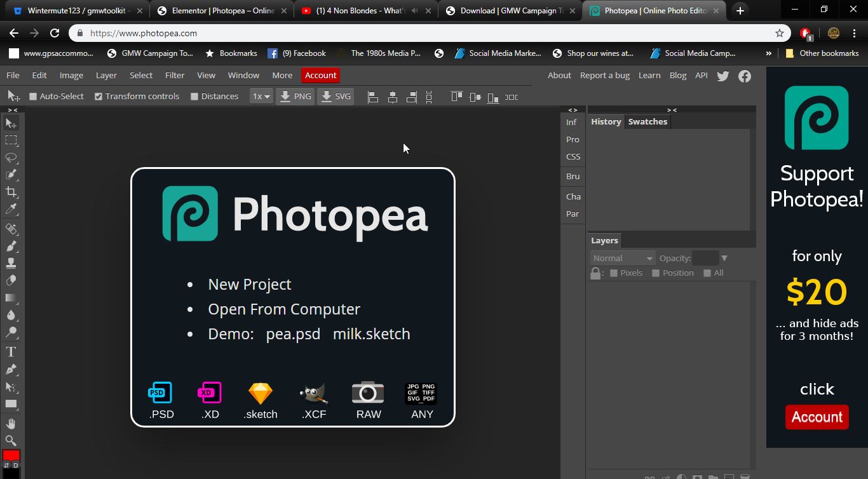Show hidden bookmarks chevron

coord(768,53)
